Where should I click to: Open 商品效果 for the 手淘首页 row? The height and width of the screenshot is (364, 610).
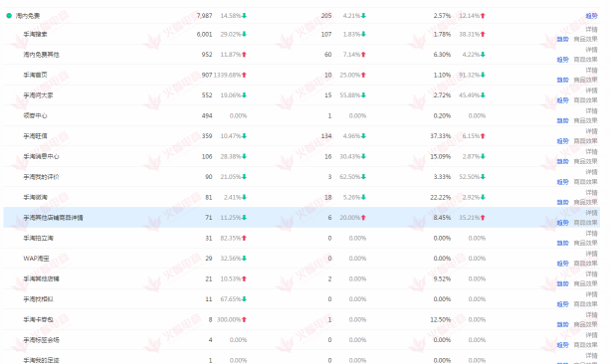[x=585, y=80]
